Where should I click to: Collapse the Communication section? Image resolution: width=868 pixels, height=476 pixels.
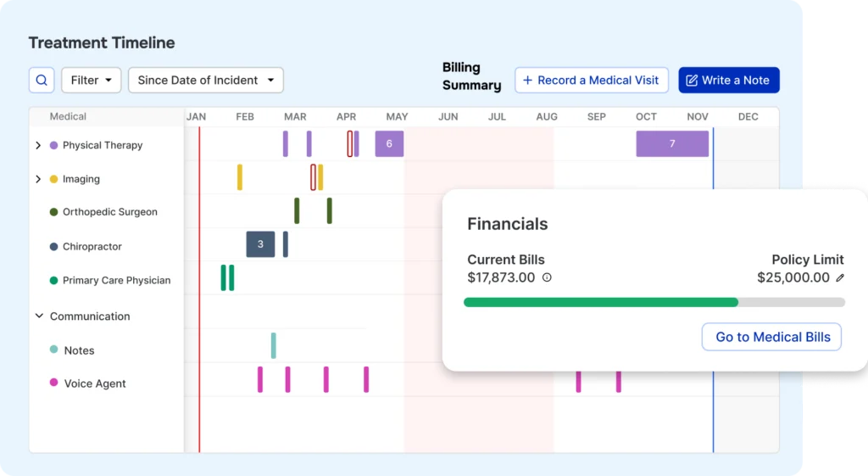pos(39,316)
